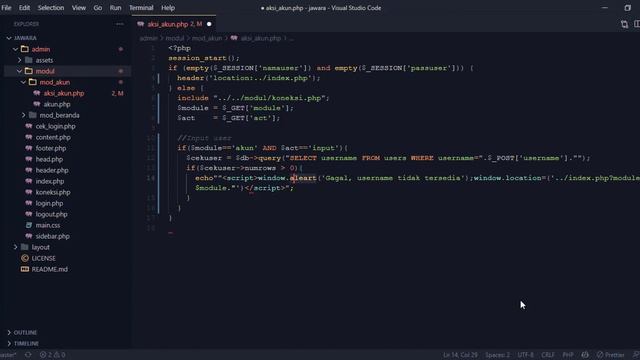640x360 pixels.
Task: Expand the assets folder chevron
Action: 20,60
